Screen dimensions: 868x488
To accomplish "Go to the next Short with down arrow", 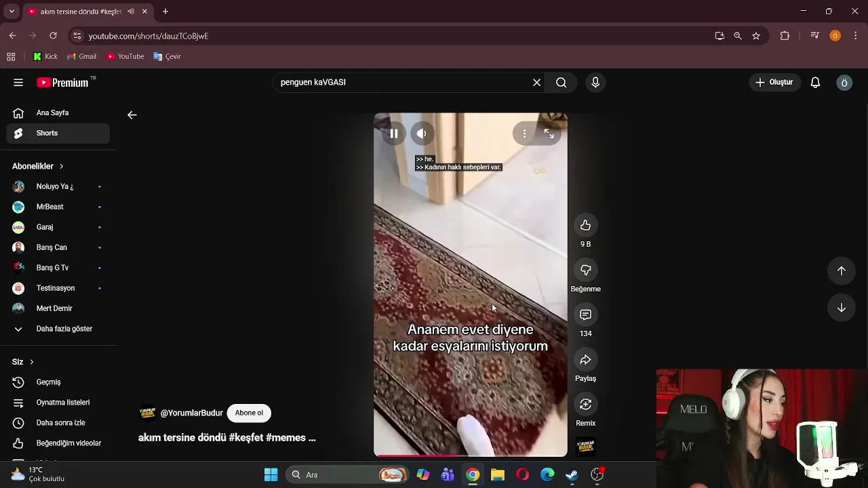I will [841, 308].
